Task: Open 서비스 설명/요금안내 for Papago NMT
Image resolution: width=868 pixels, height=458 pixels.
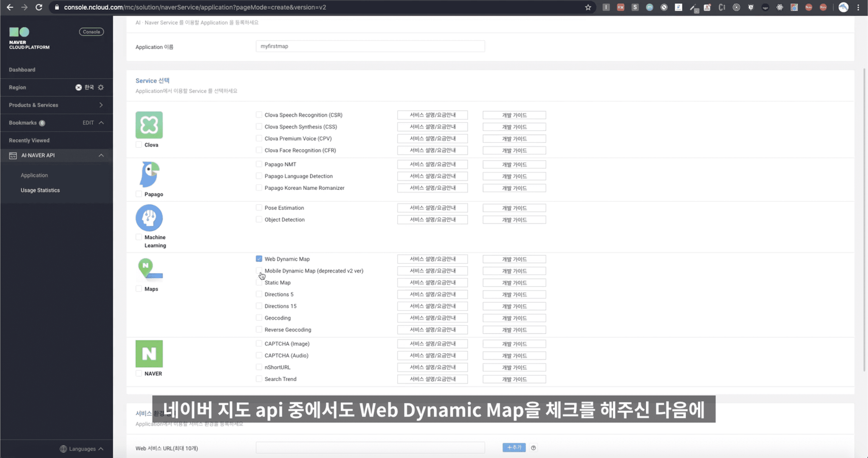Action: (432, 164)
